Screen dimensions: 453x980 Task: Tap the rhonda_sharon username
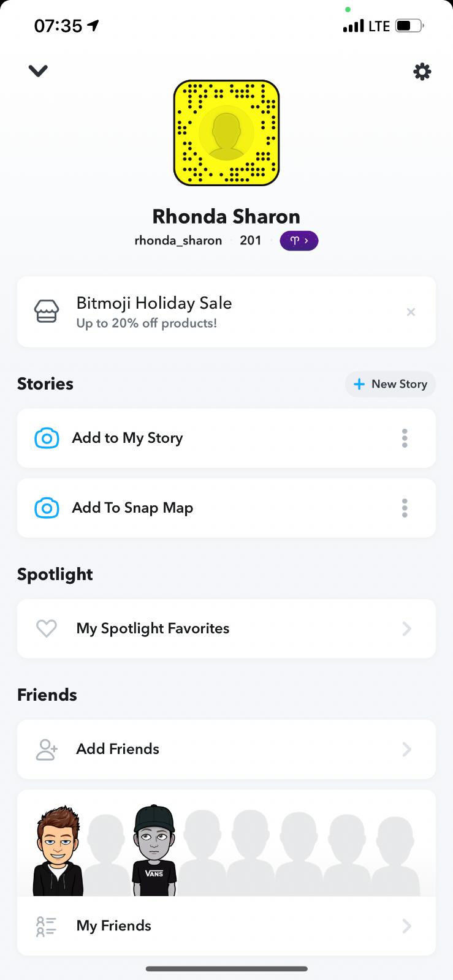[178, 241]
